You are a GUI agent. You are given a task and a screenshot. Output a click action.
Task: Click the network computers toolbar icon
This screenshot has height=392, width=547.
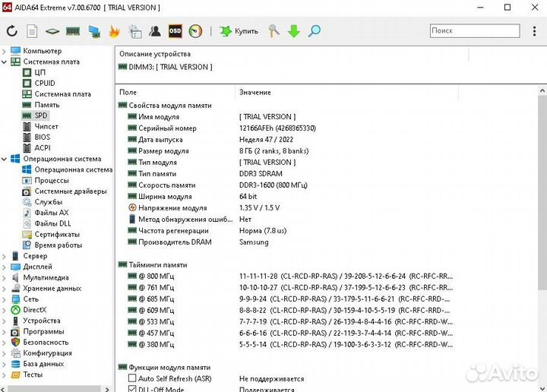94,31
